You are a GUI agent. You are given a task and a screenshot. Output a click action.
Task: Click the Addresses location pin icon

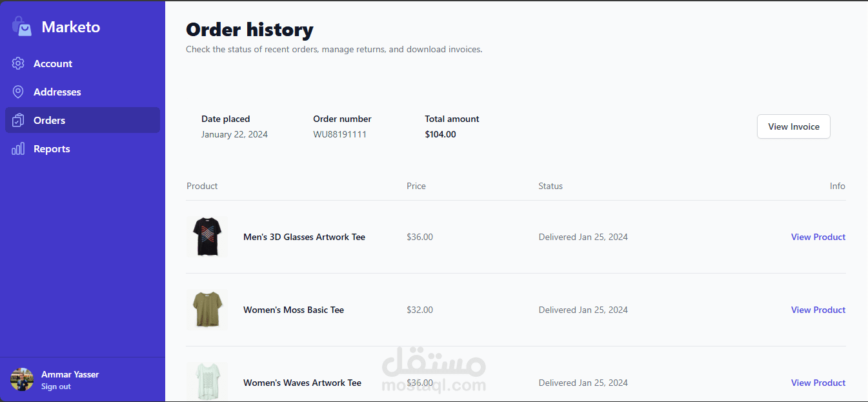coord(18,92)
